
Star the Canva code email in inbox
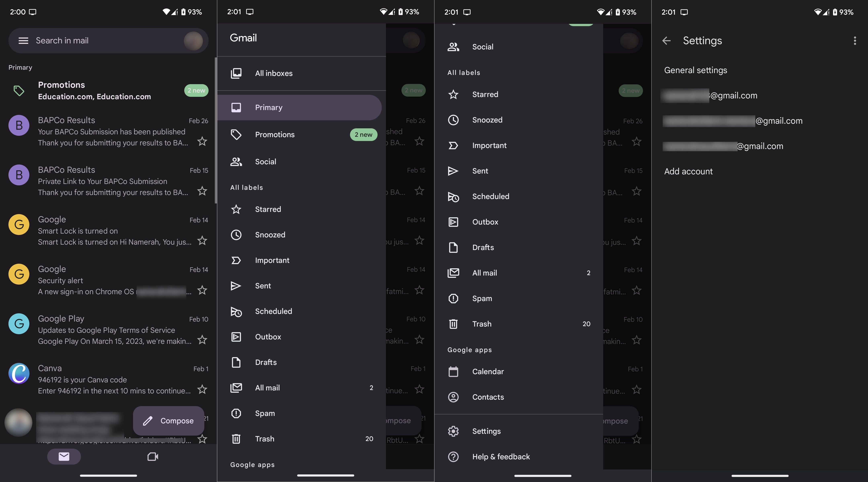tap(202, 389)
